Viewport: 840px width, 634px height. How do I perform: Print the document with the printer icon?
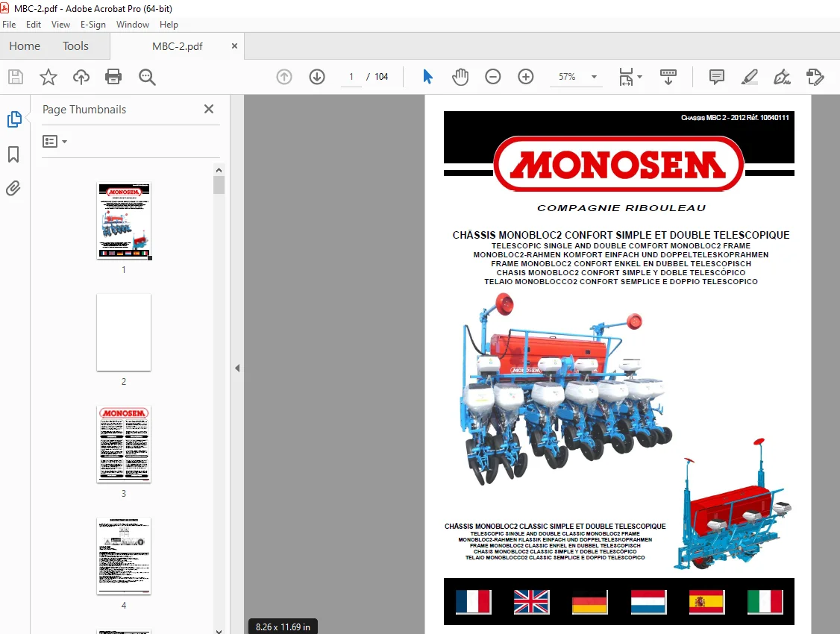pyautogui.click(x=113, y=77)
